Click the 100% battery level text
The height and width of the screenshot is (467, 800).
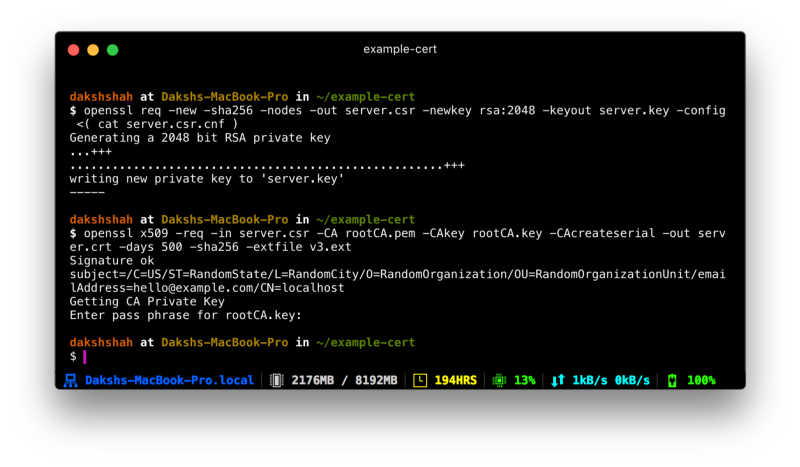[701, 380]
